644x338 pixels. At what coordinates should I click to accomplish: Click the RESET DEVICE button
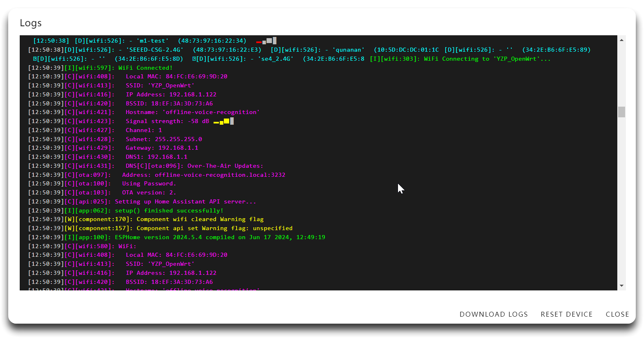tap(567, 314)
